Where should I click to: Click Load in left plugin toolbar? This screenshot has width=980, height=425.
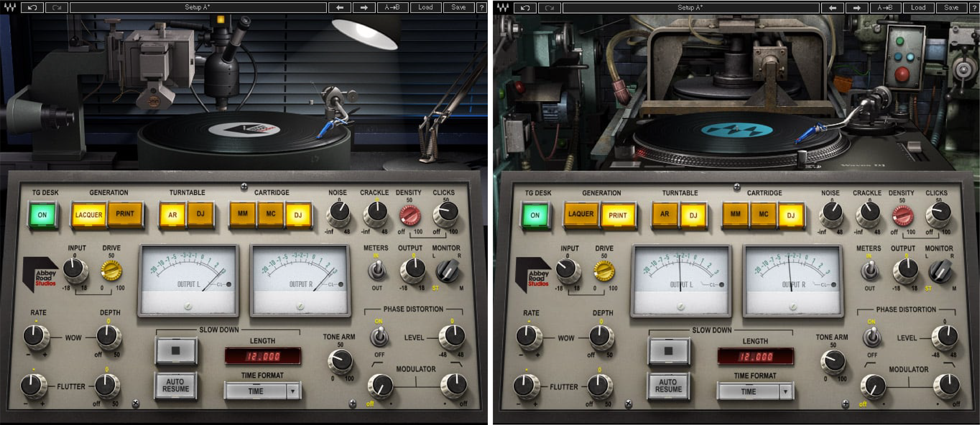click(x=426, y=7)
